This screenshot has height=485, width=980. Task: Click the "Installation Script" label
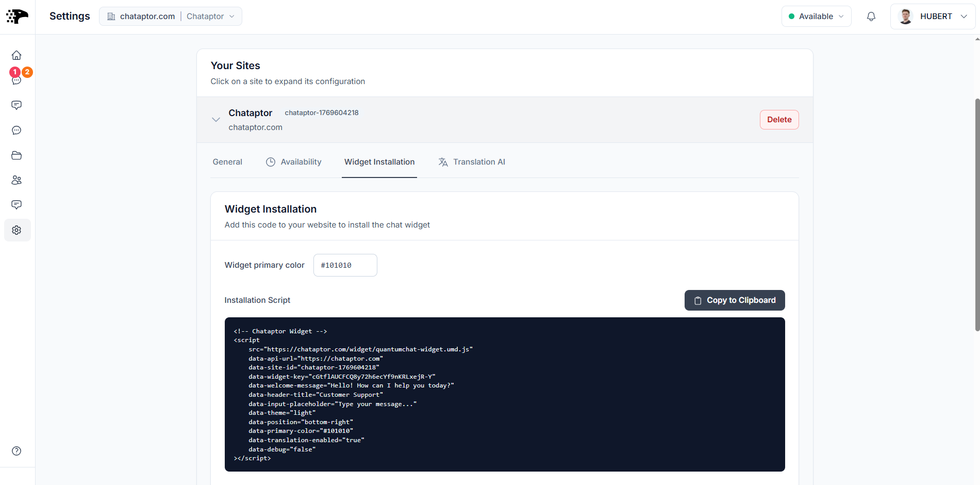[x=258, y=300]
